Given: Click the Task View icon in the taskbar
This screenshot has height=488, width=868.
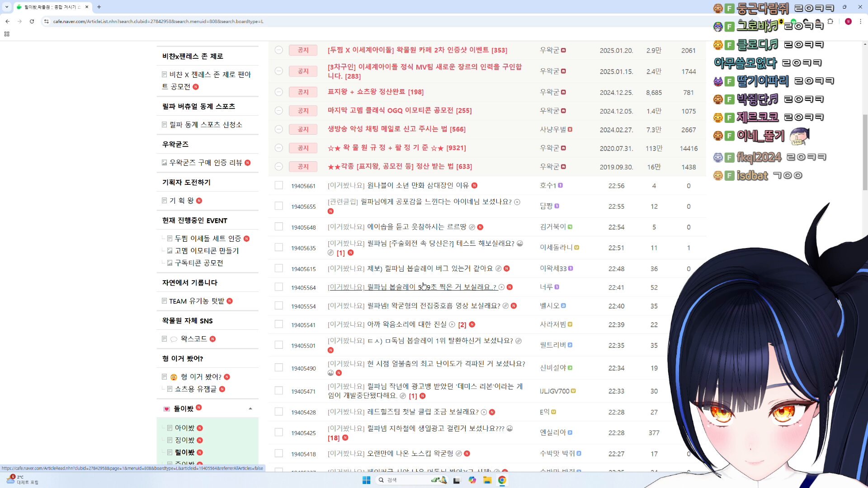Looking at the screenshot, I should click(457, 480).
